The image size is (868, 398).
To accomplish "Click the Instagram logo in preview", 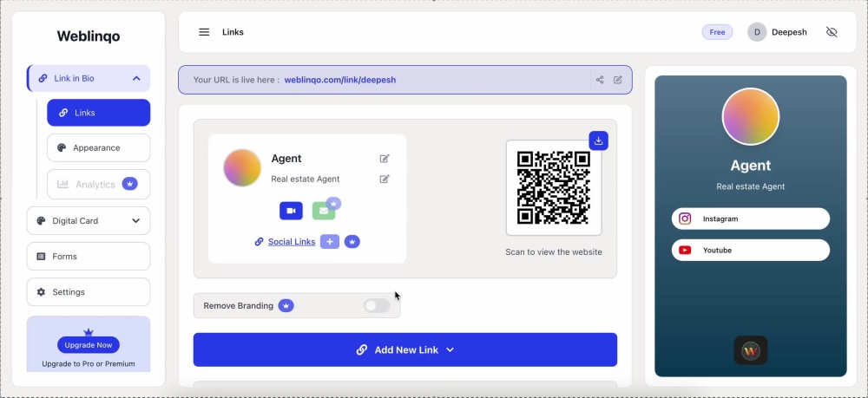I will (685, 219).
